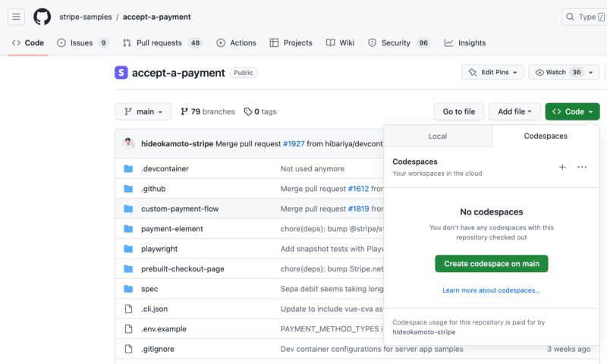The width and height of the screenshot is (607, 364).
Task: Click the spec folder icon
Action: pyautogui.click(x=128, y=289)
